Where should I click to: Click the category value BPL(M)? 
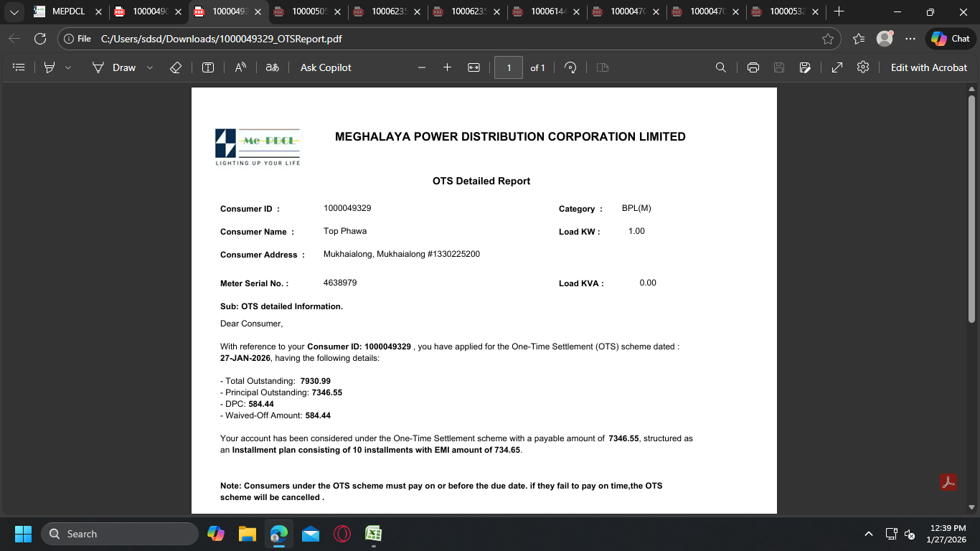tap(636, 208)
